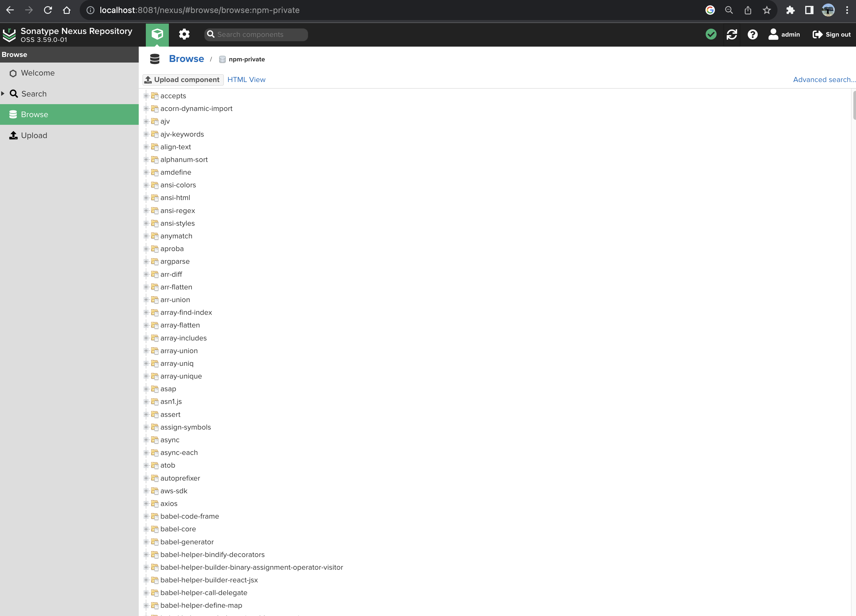Click the Upload component button
This screenshot has width=856, height=616.
183,80
